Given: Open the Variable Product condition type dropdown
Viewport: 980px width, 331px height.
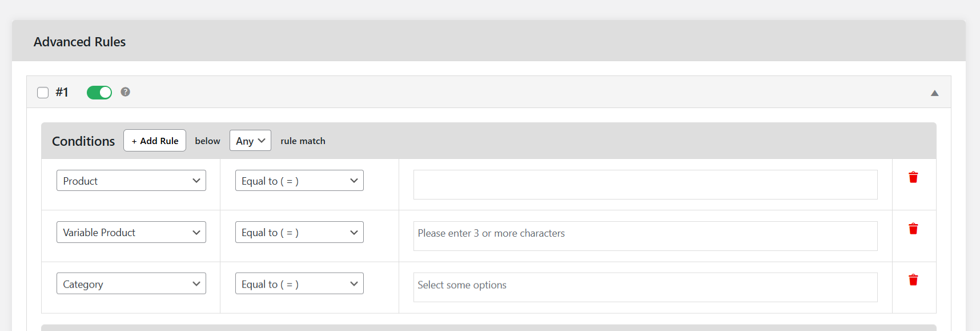Looking at the screenshot, I should pos(131,232).
